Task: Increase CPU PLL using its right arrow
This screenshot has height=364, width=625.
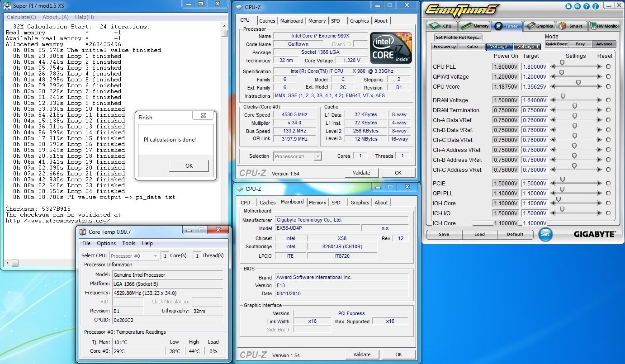Action: [600, 67]
